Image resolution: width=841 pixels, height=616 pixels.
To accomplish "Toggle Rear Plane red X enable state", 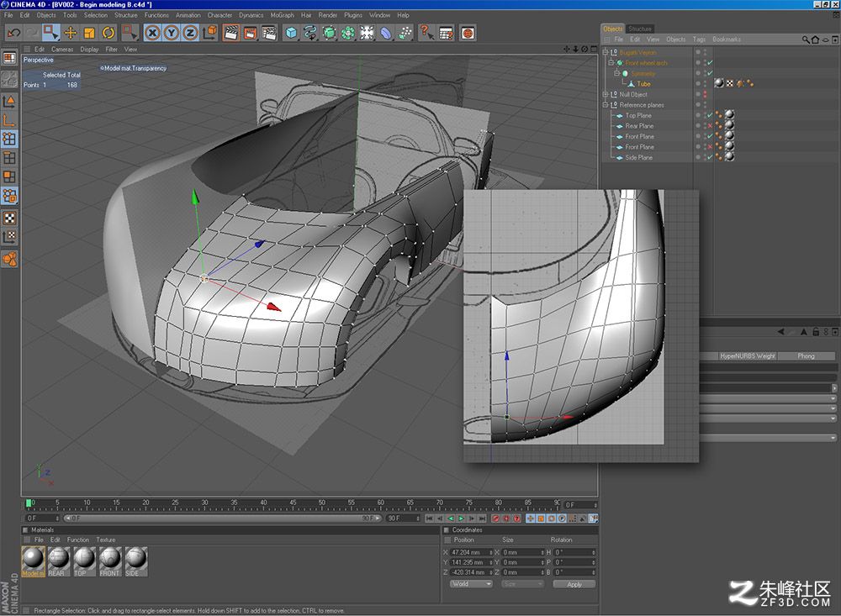I will tap(710, 126).
